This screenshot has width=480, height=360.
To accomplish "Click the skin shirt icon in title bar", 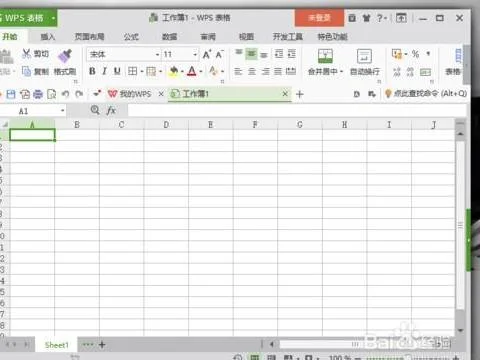I will [x=366, y=18].
